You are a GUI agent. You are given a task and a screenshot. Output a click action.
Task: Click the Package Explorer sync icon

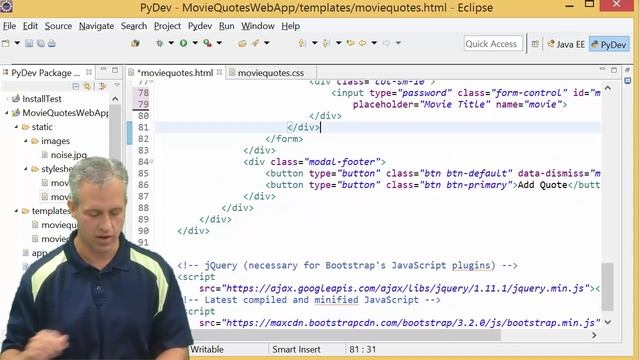pos(102,86)
